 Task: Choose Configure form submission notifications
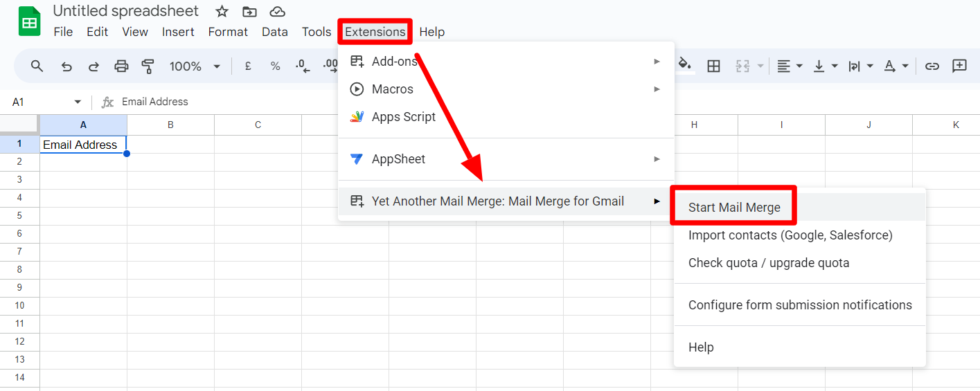800,304
